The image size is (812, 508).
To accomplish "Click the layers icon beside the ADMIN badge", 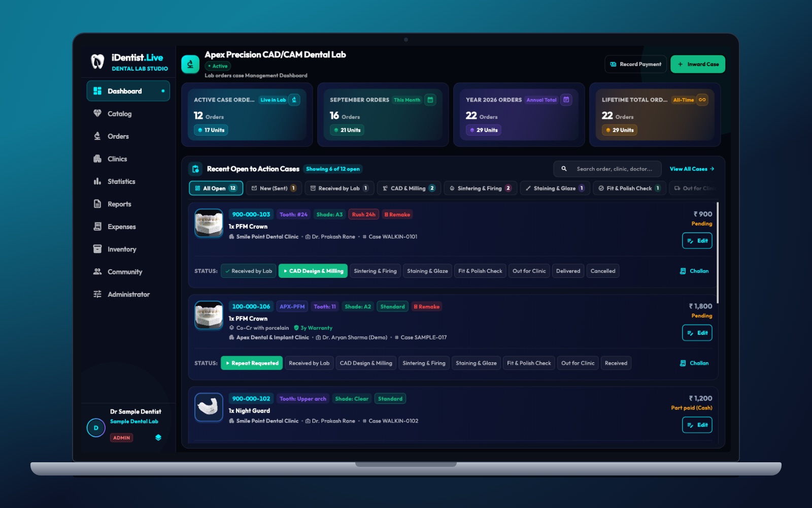I will [158, 437].
